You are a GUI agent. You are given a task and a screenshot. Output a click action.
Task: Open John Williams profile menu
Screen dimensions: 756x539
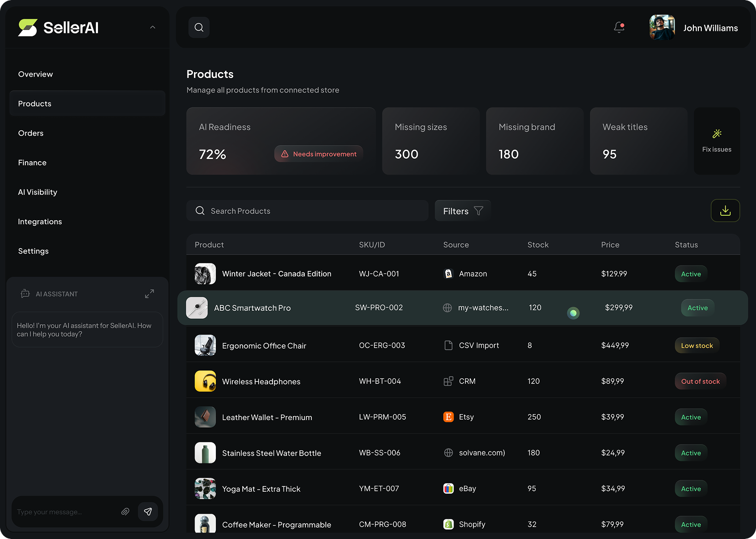pyautogui.click(x=694, y=28)
